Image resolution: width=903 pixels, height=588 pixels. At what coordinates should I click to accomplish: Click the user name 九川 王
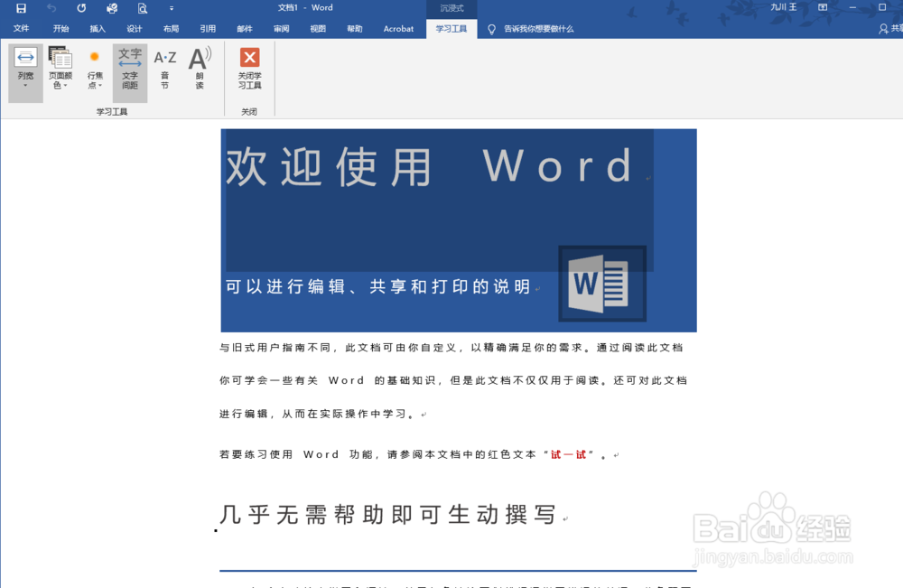click(x=784, y=7)
